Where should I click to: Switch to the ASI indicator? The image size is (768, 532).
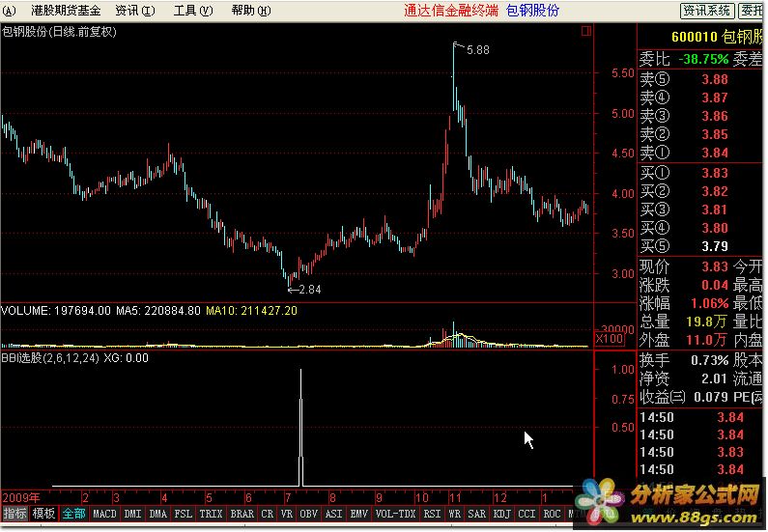[333, 514]
